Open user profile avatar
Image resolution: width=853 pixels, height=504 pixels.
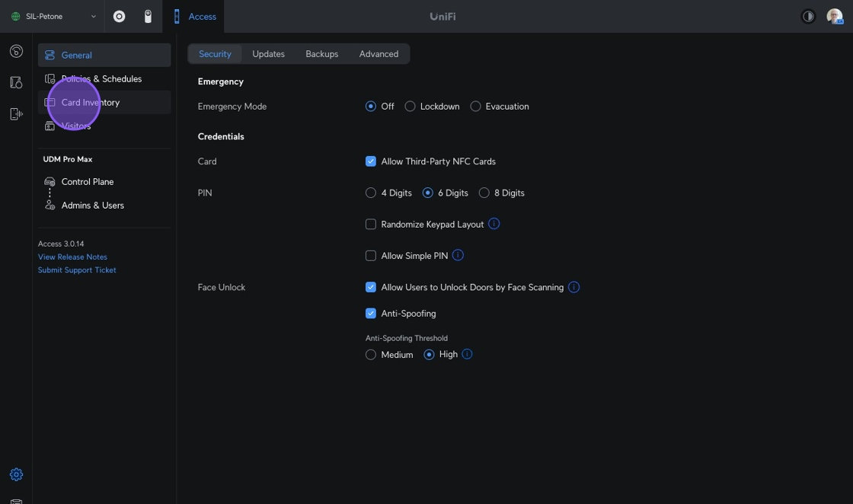(x=834, y=16)
